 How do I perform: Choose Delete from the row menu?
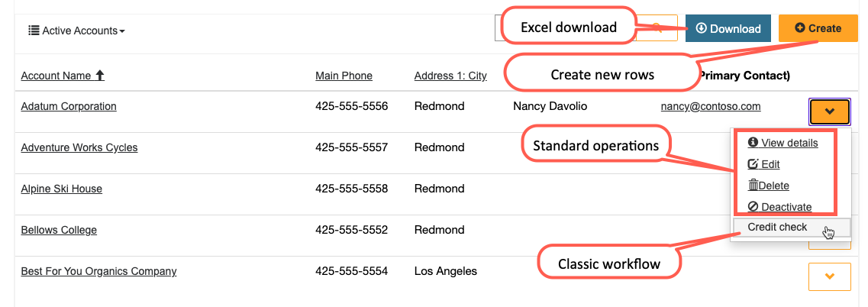(x=768, y=186)
